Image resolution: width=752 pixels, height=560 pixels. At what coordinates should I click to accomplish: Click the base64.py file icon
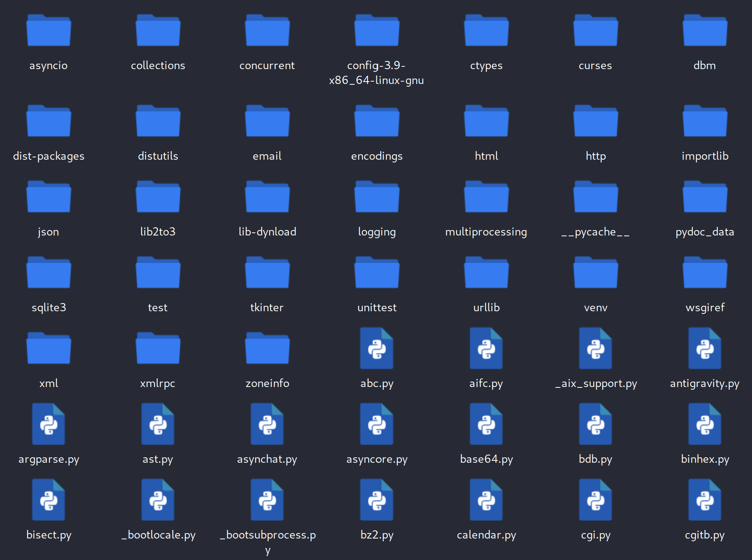(486, 424)
